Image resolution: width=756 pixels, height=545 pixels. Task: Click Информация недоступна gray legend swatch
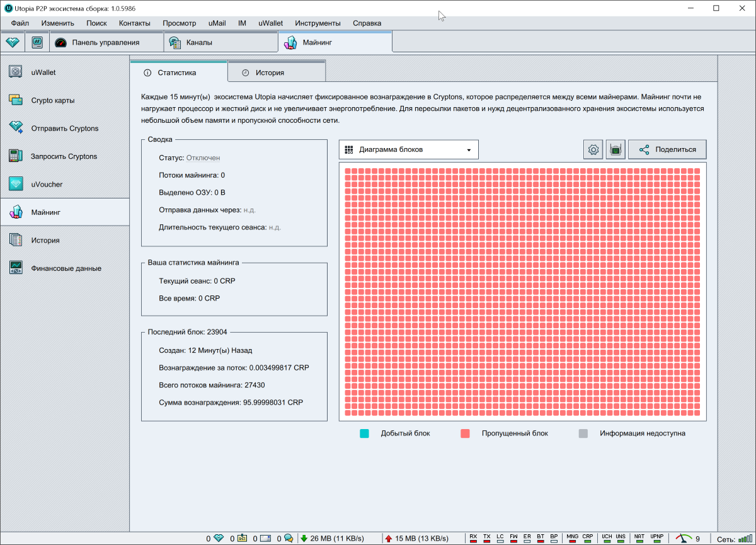[583, 433]
